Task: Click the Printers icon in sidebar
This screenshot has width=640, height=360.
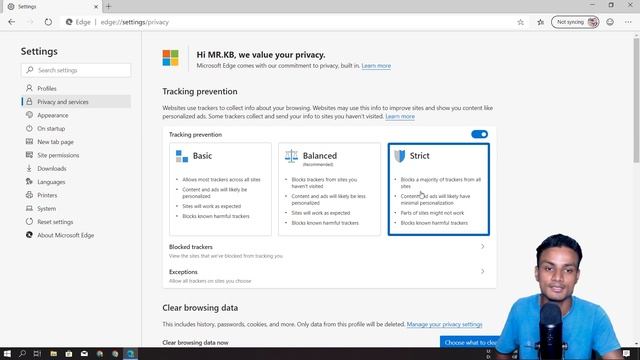Action: 29,195
